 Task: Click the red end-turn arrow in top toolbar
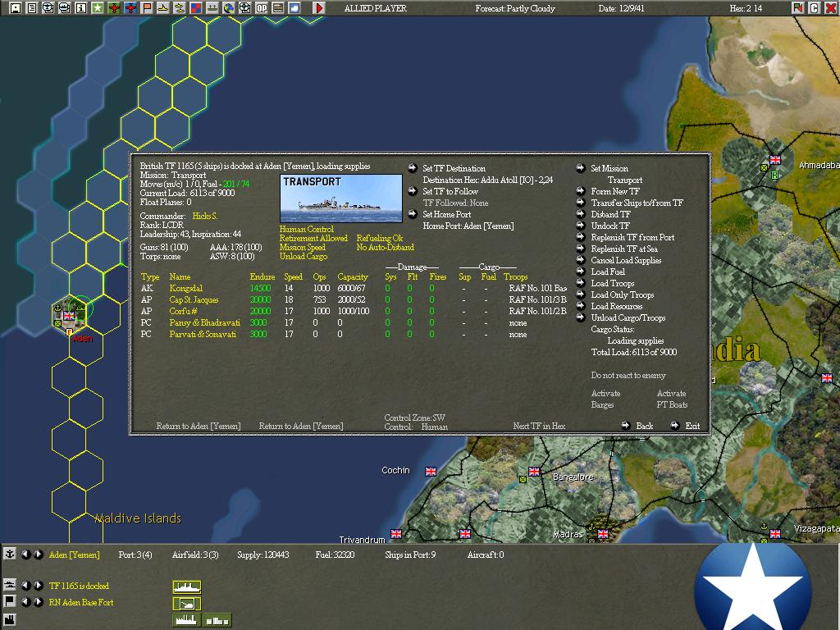click(x=319, y=8)
